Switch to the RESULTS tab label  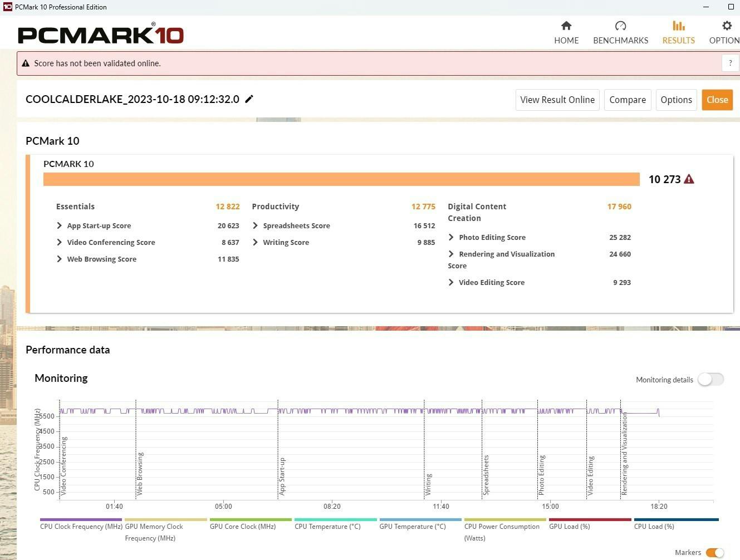click(678, 41)
